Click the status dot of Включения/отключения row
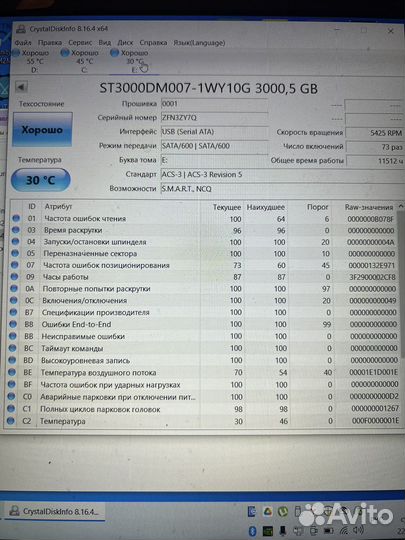The height and width of the screenshot is (540, 405). pyautogui.click(x=13, y=300)
